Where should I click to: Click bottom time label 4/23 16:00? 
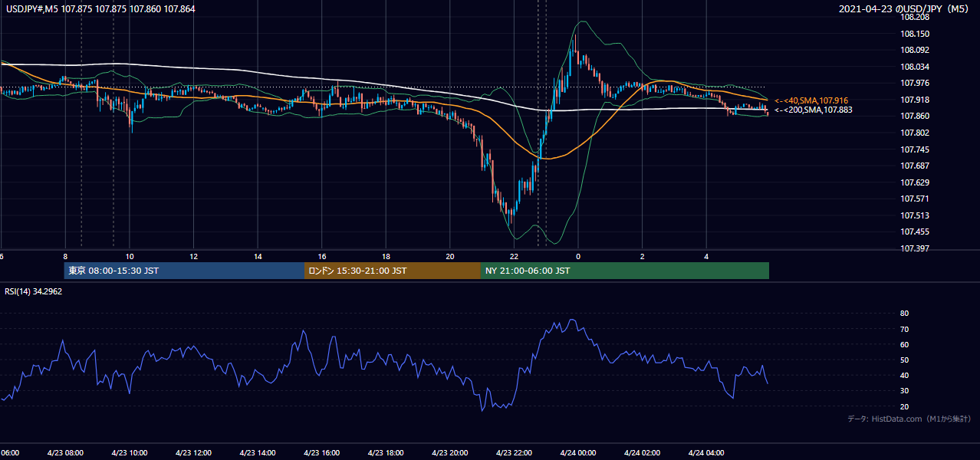[322, 452]
